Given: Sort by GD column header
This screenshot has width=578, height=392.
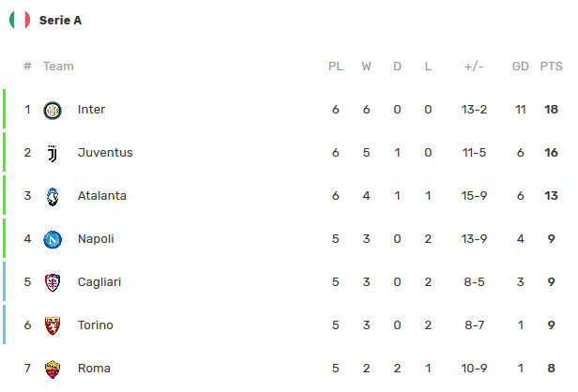Looking at the screenshot, I should coord(520,67).
